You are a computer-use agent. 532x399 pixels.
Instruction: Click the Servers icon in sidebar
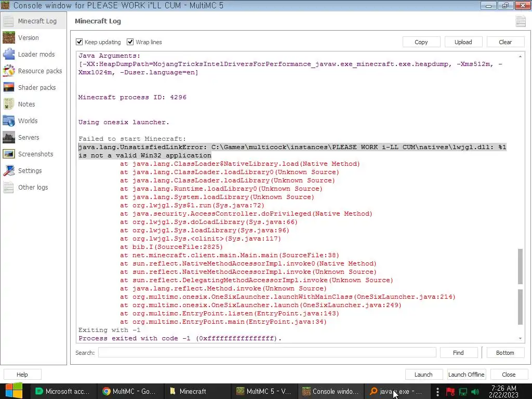(8, 137)
